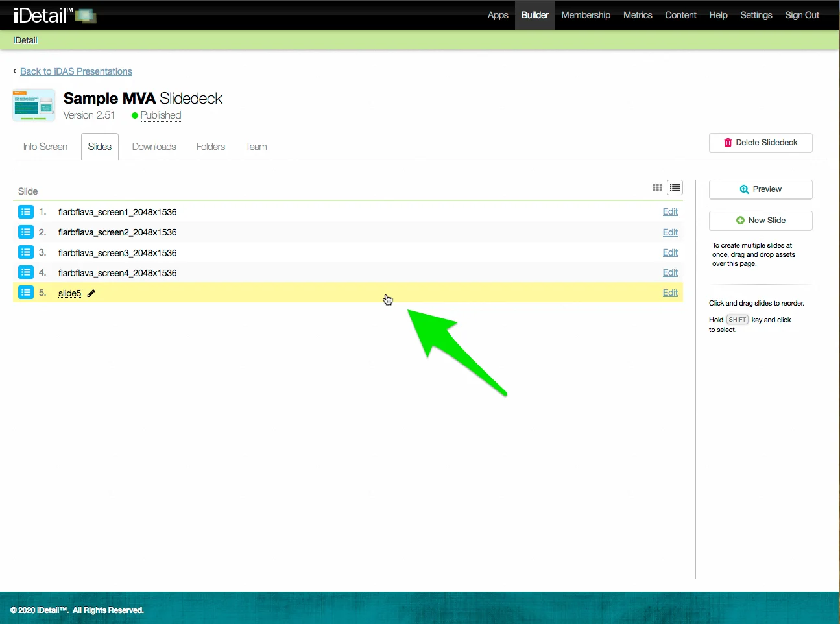Image resolution: width=840 pixels, height=624 pixels.
Task: Select flarbflava_screen4_2048x1536 slide name
Action: [x=117, y=273]
